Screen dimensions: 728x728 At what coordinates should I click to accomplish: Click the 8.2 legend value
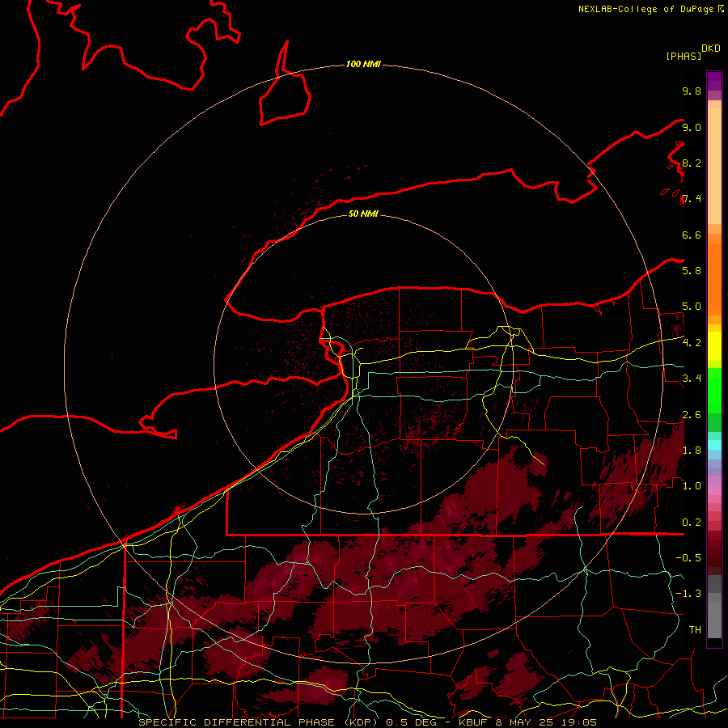692,163
